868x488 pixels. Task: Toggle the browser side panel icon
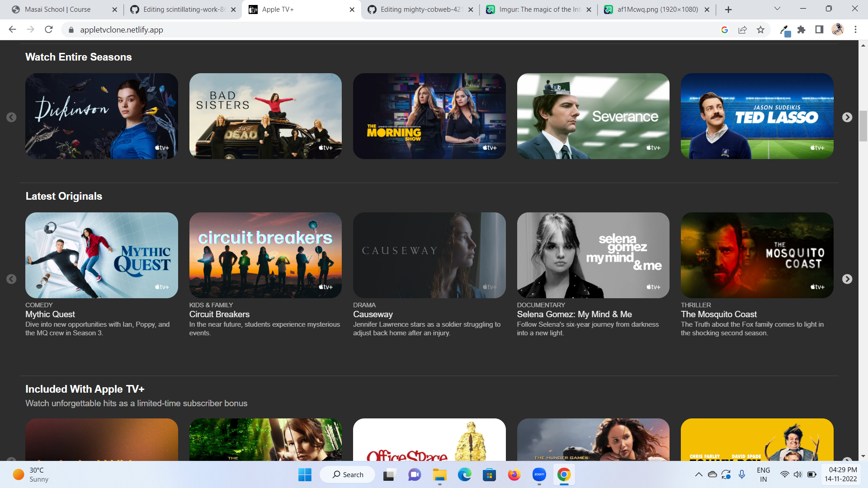click(819, 30)
